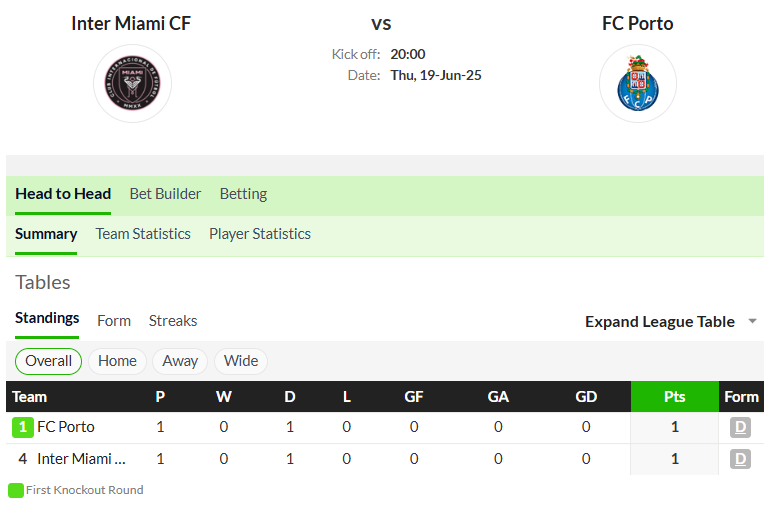Open the Betting tab
This screenshot has height=511, width=767.
243,194
